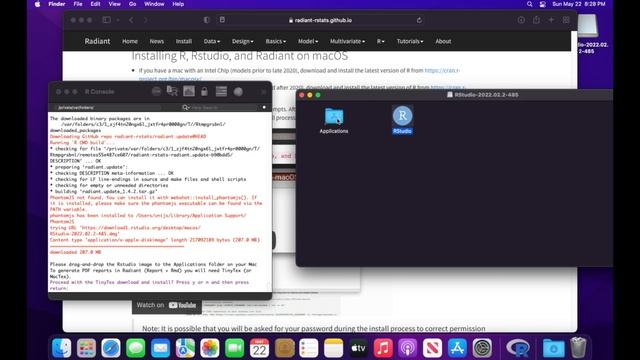The width and height of the screenshot is (640, 360).
Task: Open the Finder menu
Action: pyautogui.click(x=57, y=4)
